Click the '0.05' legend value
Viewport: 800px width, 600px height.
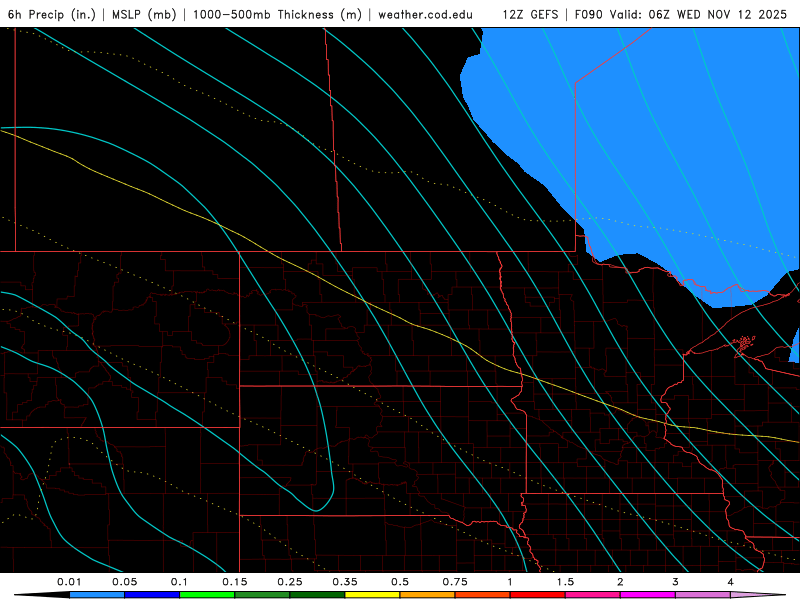(124, 582)
